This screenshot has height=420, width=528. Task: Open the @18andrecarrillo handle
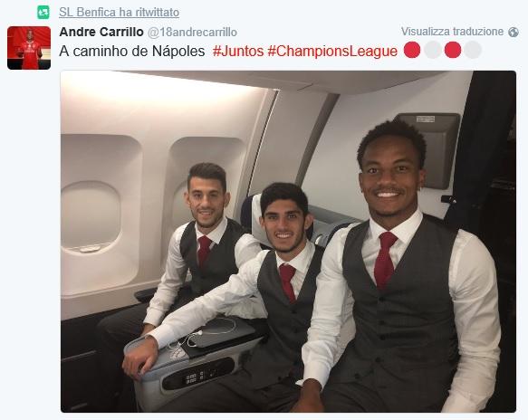click(192, 33)
